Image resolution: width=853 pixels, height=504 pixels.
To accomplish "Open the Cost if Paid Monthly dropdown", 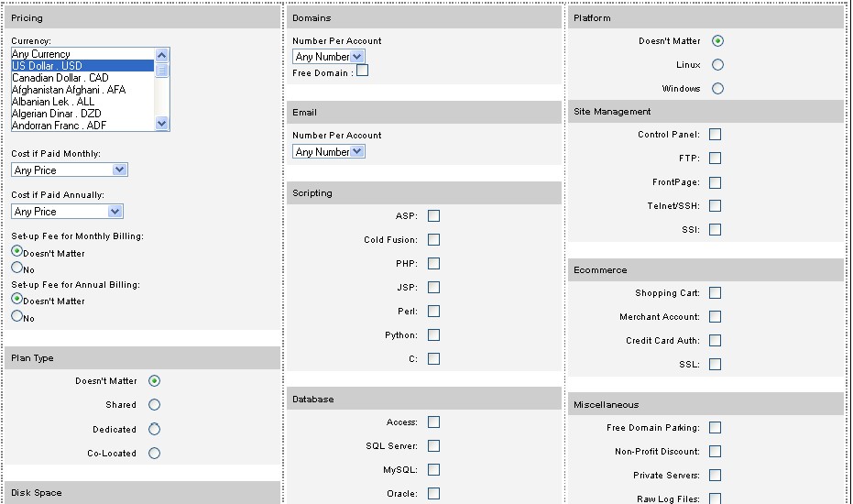I will (x=70, y=170).
